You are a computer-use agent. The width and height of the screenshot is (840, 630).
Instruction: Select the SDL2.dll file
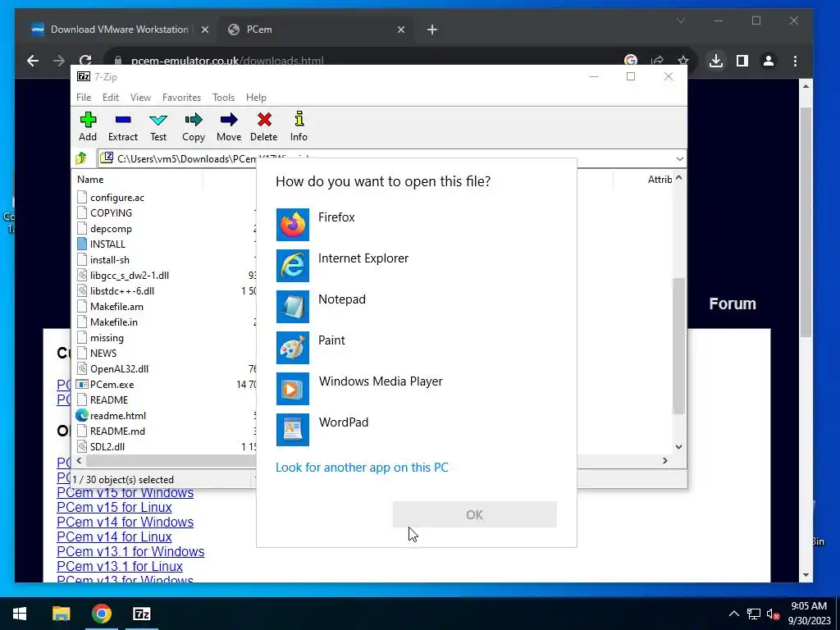point(107,447)
